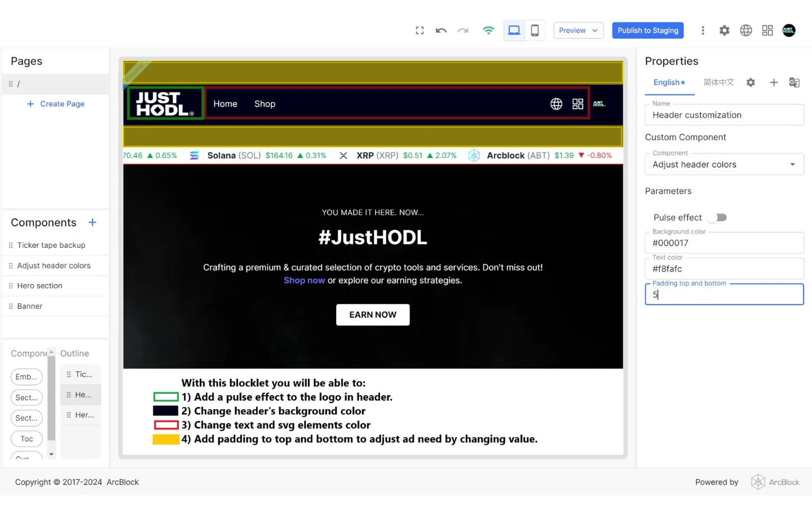Click the Arcblock logo in the ticker
This screenshot has height=508, width=812.
474,156
